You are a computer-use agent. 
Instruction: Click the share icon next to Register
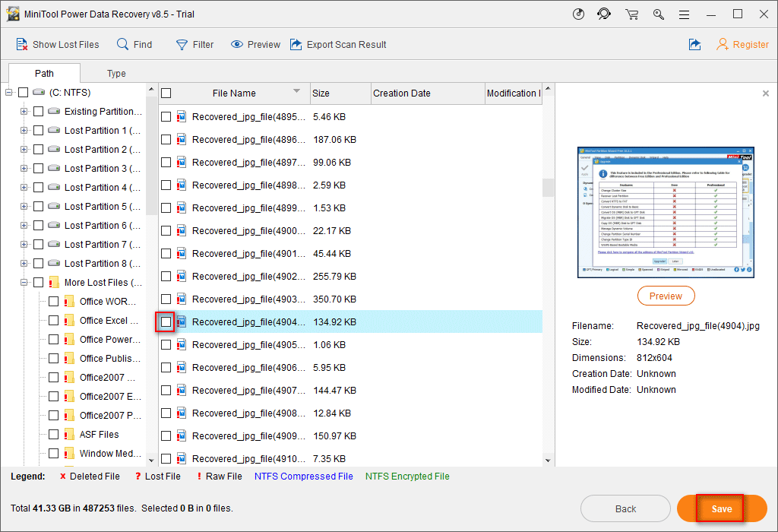(694, 44)
